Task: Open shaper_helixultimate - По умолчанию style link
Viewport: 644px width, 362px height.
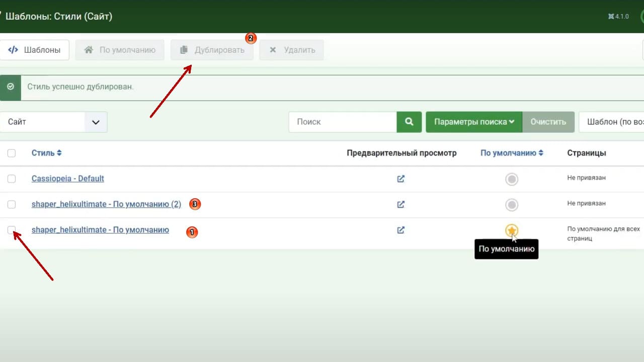Action: (x=100, y=230)
